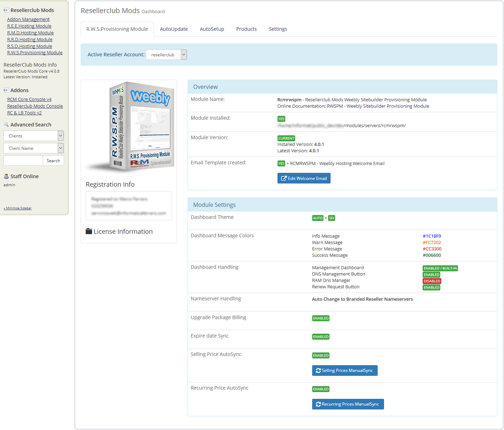Click the 'admin' staff online entry

10,185
